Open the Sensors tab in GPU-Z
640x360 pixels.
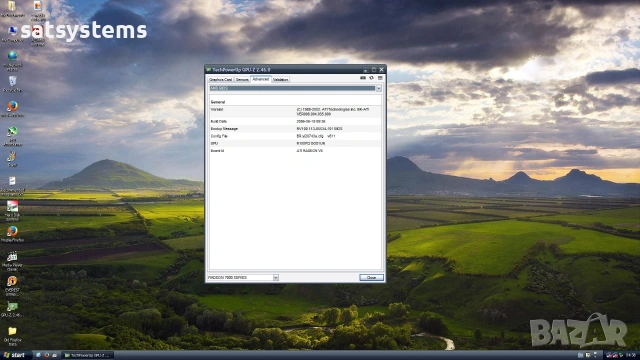click(242, 80)
